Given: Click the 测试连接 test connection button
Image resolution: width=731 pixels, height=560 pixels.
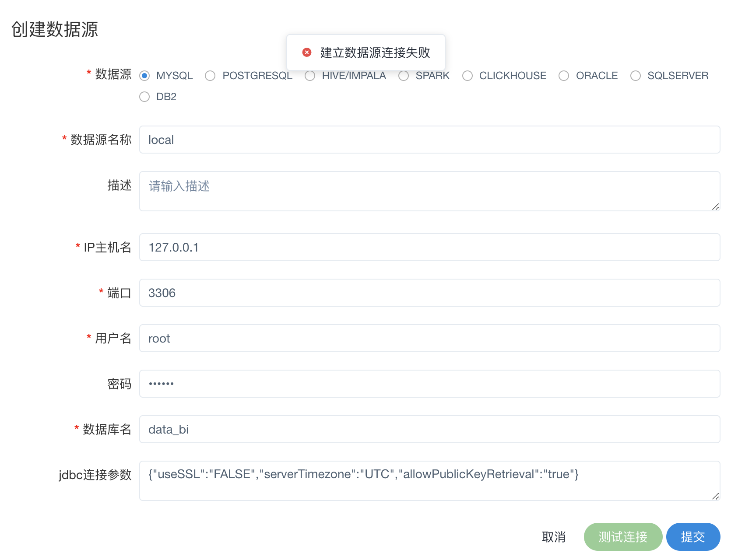Looking at the screenshot, I should [623, 537].
